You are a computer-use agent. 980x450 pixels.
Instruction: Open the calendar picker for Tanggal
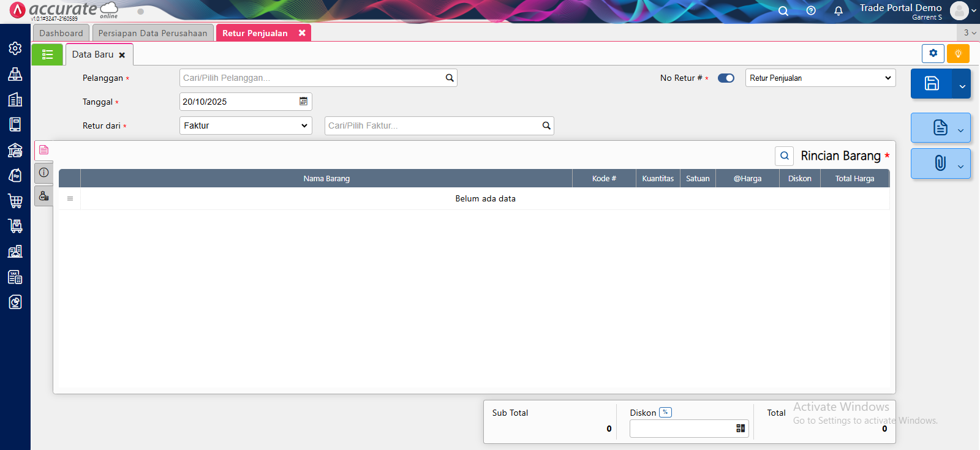coord(303,102)
